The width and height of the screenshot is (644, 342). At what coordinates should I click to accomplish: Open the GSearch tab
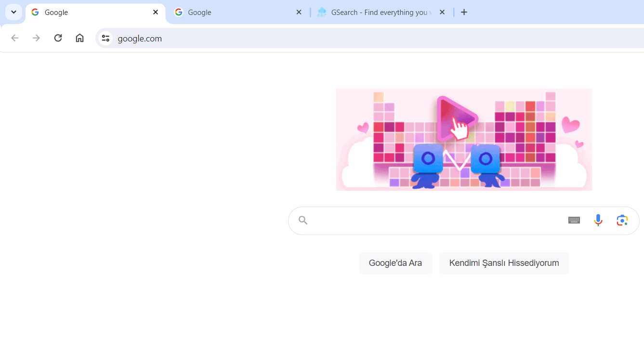coord(381,13)
